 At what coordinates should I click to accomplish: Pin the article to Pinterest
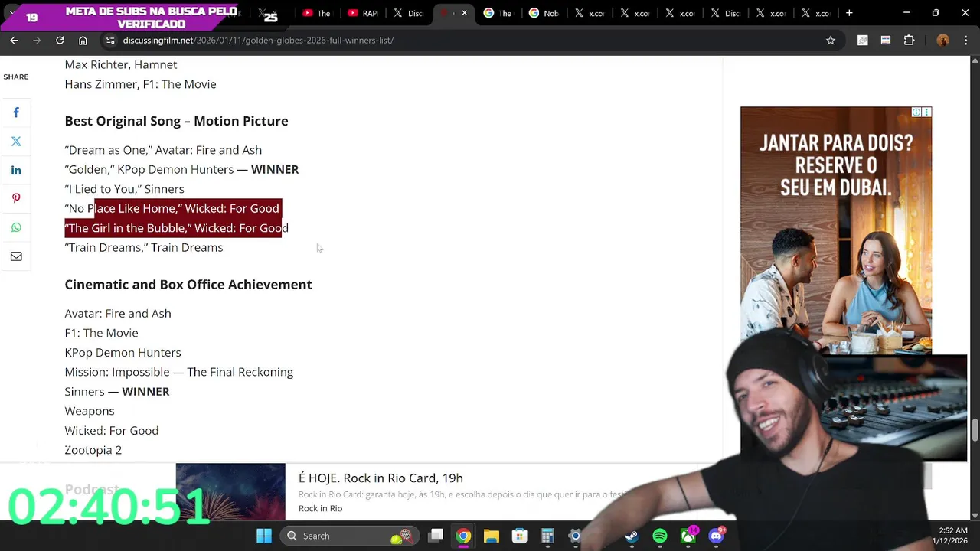(16, 199)
